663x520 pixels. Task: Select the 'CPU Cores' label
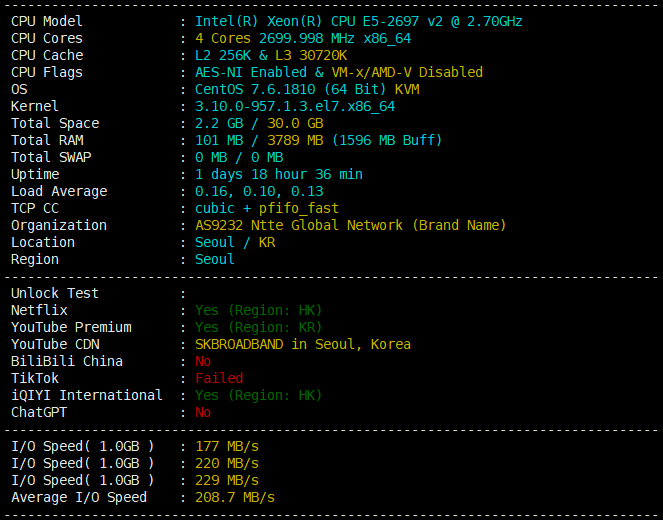47,38
